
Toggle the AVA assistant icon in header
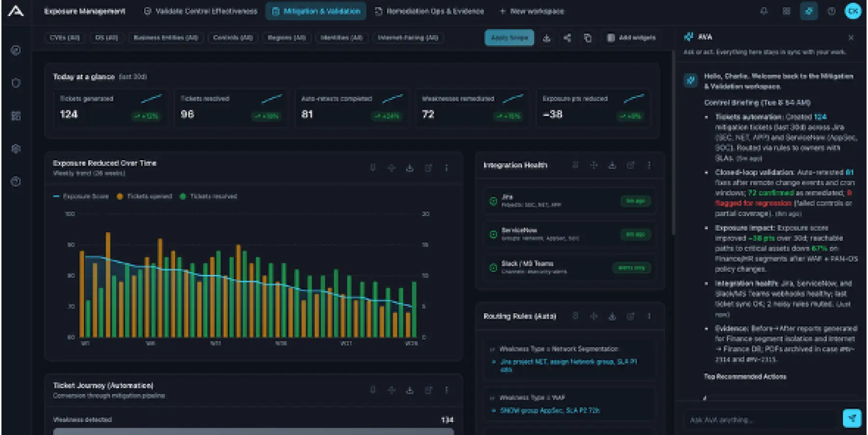pyautogui.click(x=809, y=11)
